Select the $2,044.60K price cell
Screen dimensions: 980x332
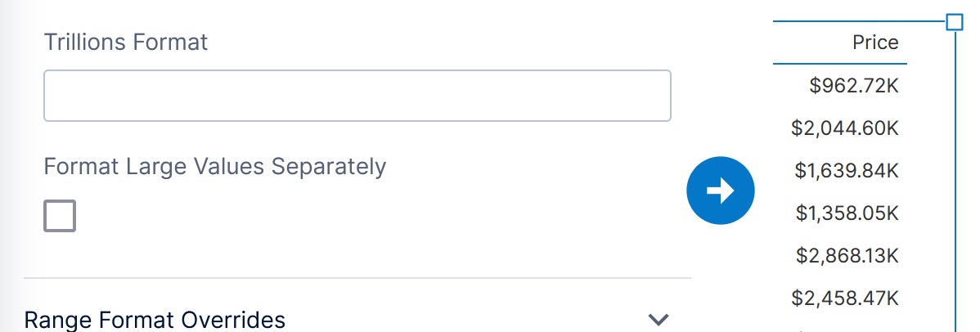845,128
